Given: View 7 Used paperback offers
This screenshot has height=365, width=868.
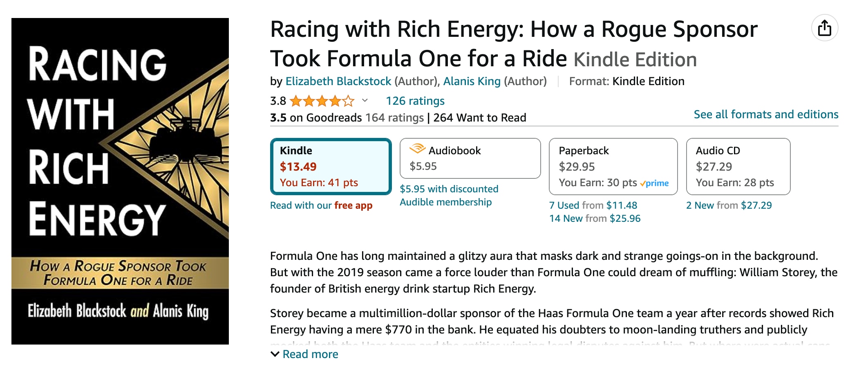Looking at the screenshot, I should click(593, 205).
